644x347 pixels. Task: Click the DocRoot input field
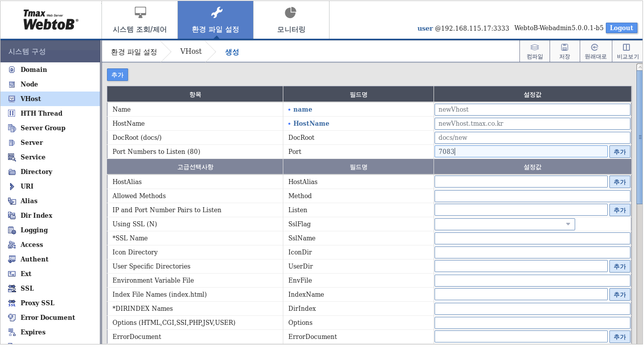pos(532,138)
